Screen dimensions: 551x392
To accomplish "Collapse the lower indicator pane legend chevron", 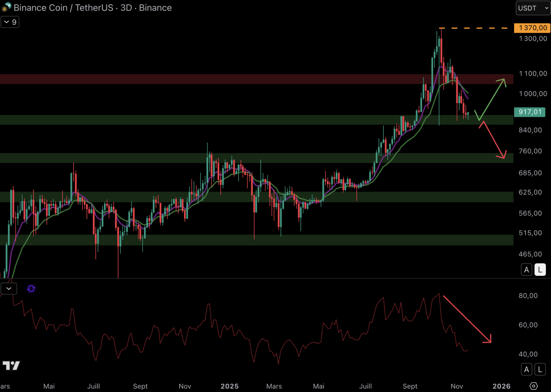I will click(x=9, y=289).
